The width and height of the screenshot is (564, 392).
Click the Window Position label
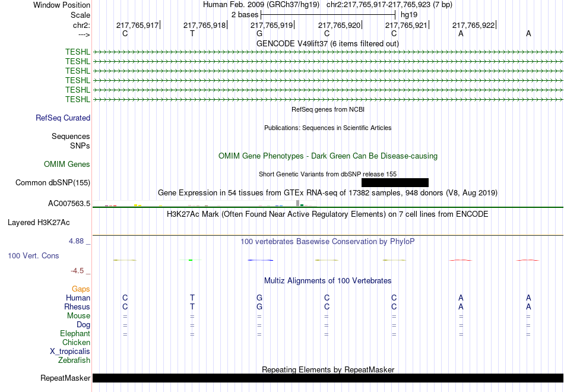coord(62,5)
